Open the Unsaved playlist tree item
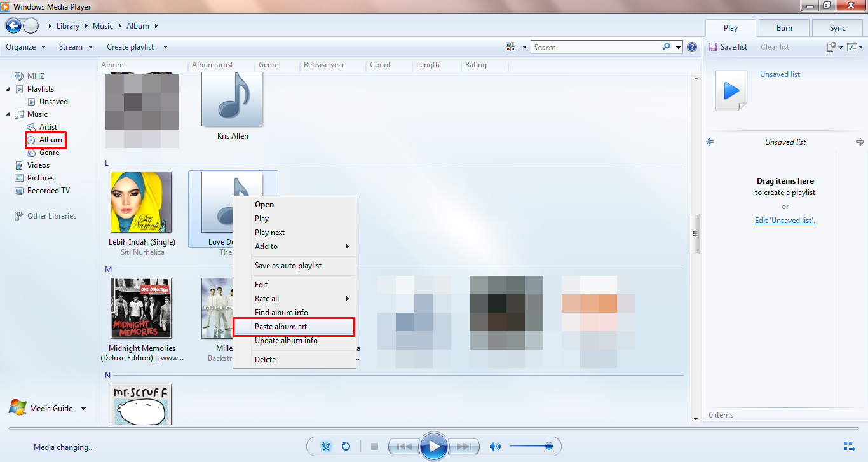The height and width of the screenshot is (462, 868). point(53,102)
